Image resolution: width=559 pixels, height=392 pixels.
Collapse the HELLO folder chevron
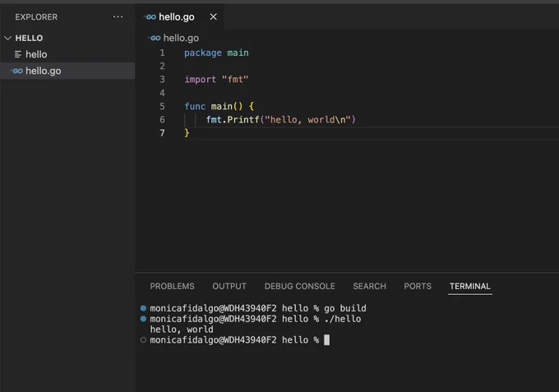[8, 38]
